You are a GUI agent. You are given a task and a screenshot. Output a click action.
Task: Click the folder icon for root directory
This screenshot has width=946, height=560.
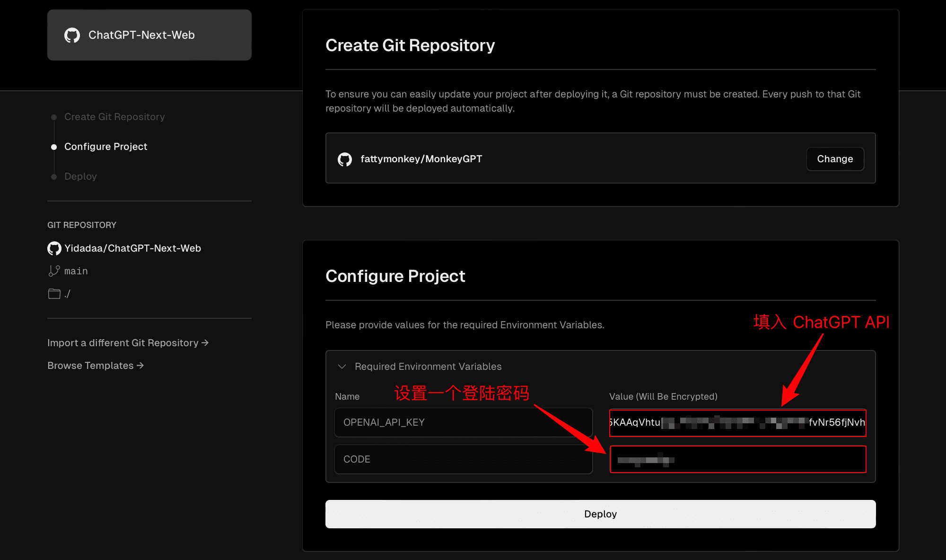pos(54,294)
